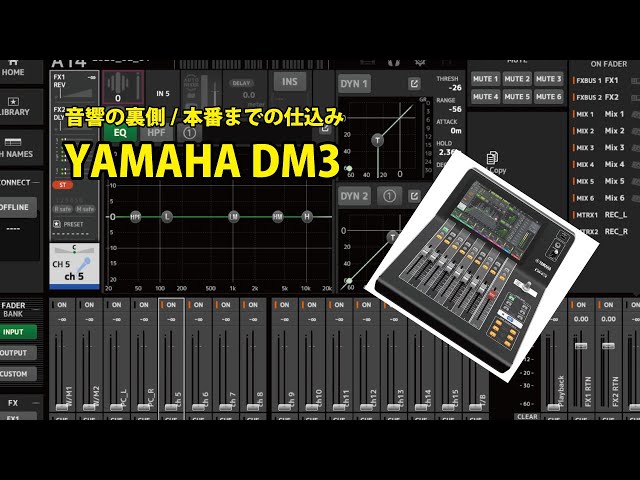Click the PC_L fader knob
This screenshot has height=480, width=640.
click(x=117, y=407)
